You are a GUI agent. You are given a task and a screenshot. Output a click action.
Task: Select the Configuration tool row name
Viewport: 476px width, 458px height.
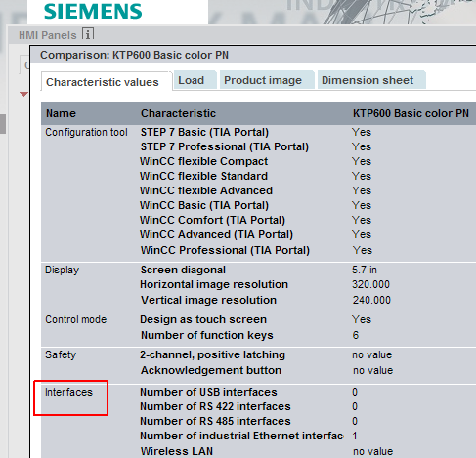[86, 132]
